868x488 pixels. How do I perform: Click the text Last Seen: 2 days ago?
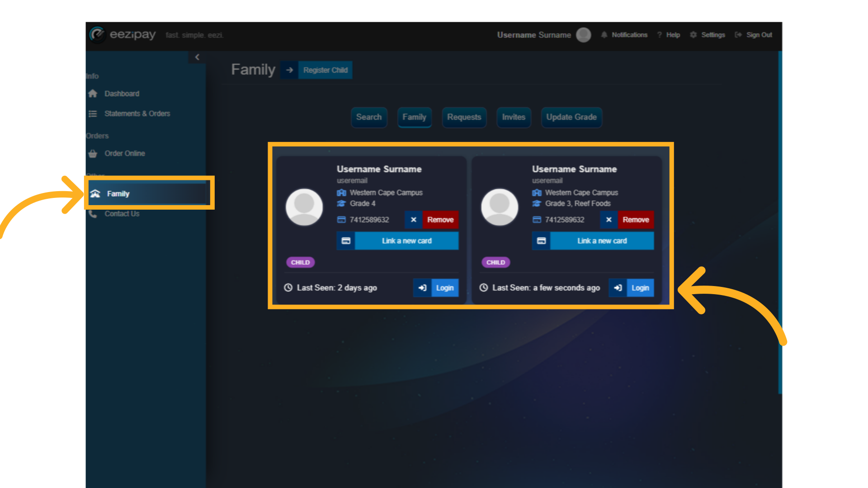pyautogui.click(x=337, y=288)
